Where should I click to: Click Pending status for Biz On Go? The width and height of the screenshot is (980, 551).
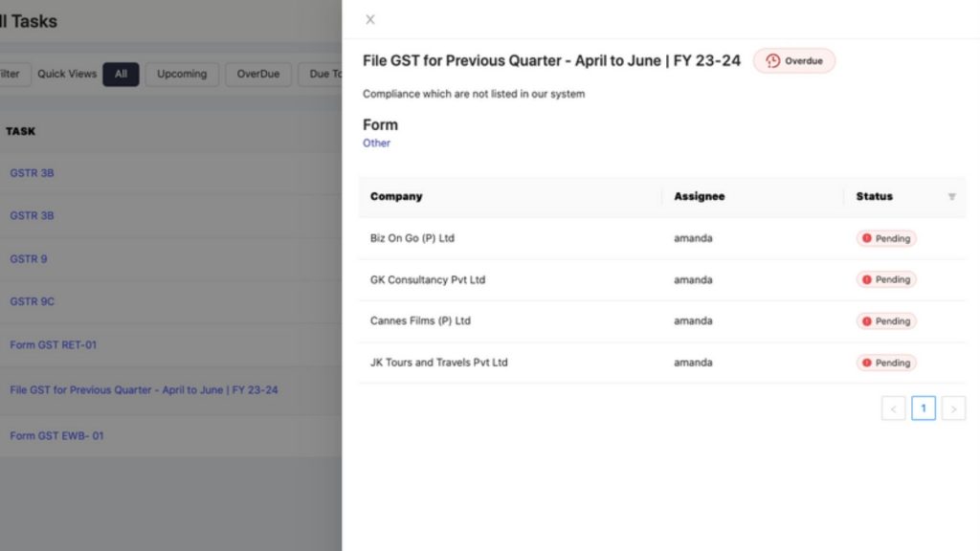click(x=885, y=238)
